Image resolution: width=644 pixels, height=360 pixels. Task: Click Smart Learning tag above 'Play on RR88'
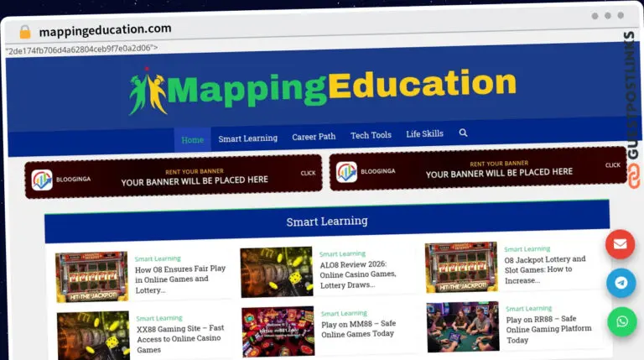(529, 308)
